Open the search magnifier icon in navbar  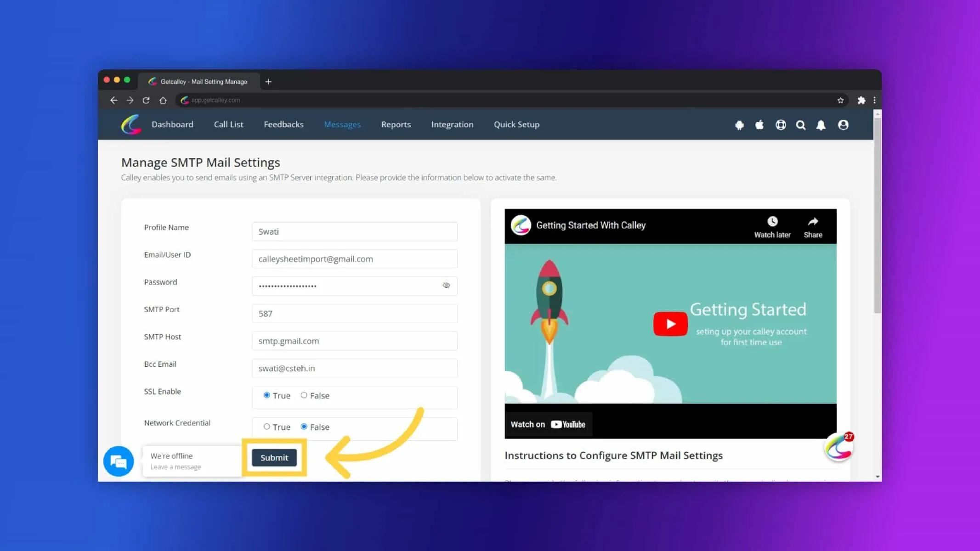click(801, 125)
